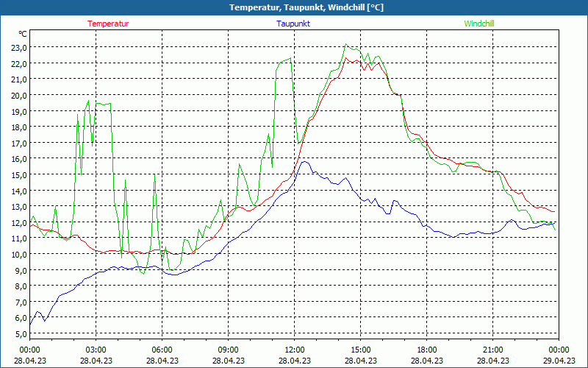Click the 29.04.23 date label

tap(559, 361)
